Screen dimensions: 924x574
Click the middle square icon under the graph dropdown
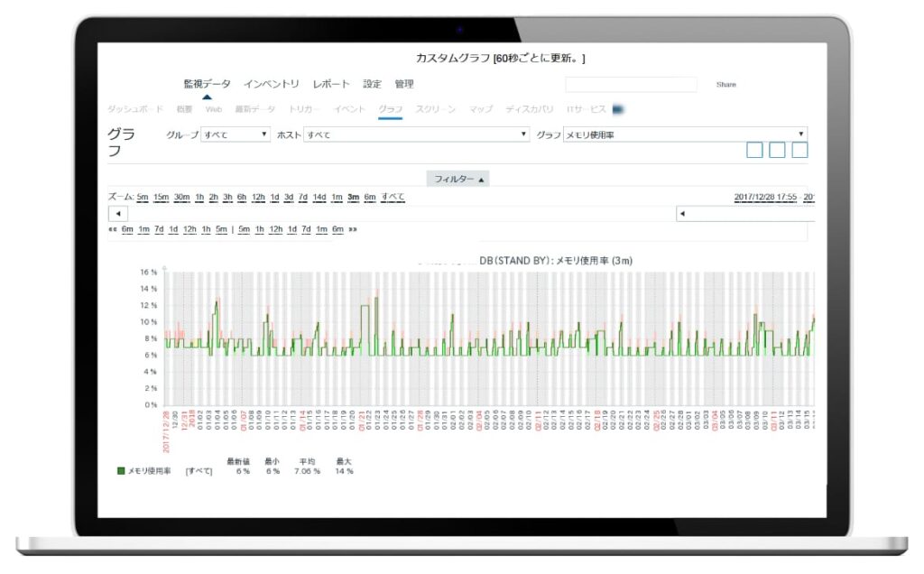tap(777, 150)
